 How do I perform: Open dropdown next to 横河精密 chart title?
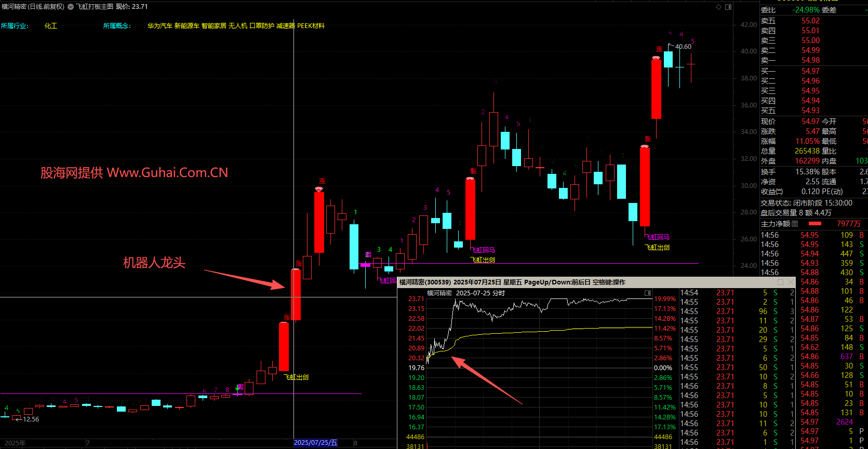coord(71,7)
